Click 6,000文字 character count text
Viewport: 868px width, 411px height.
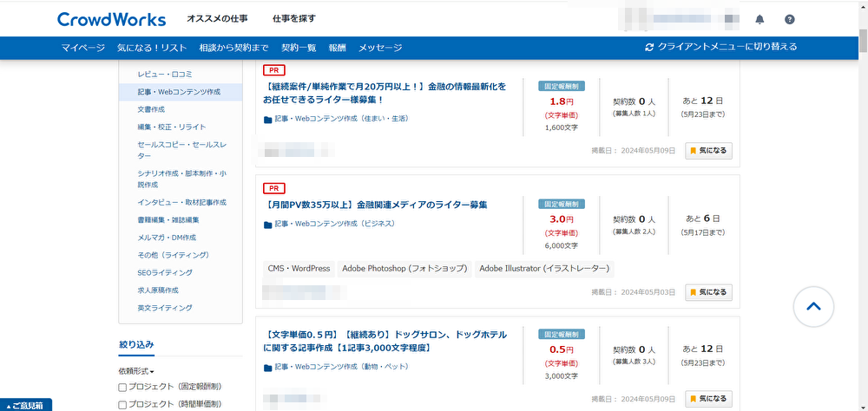coord(562,245)
